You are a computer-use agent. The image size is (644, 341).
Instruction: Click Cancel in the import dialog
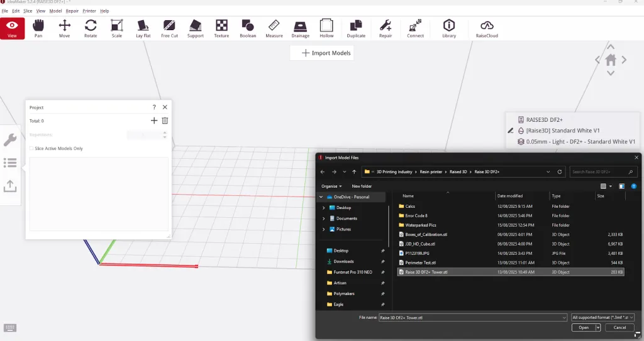[619, 327]
